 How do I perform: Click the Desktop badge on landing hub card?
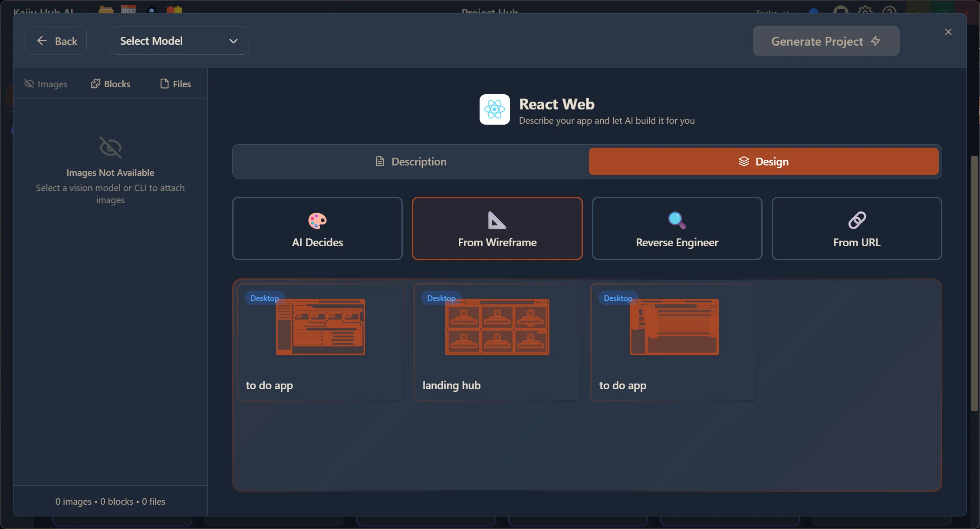coord(441,298)
